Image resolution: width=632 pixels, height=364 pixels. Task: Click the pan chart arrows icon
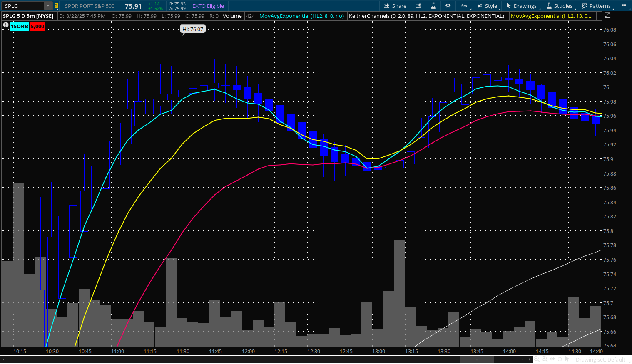552,359
